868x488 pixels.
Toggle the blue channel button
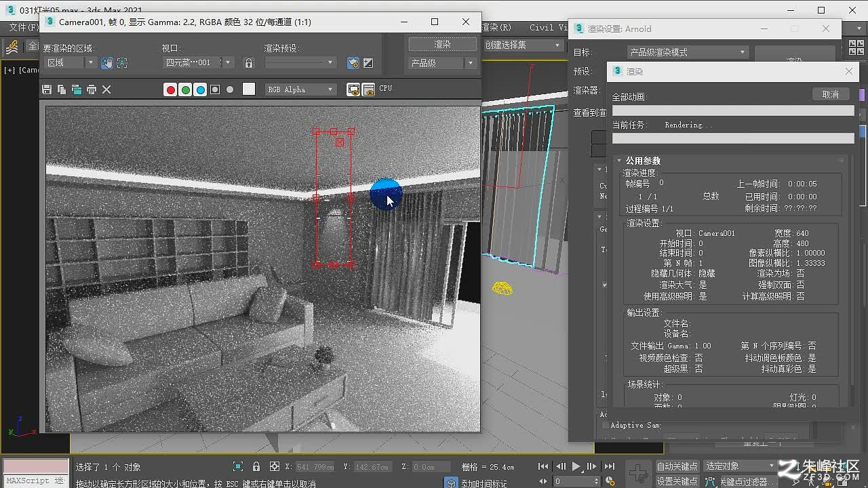[200, 89]
